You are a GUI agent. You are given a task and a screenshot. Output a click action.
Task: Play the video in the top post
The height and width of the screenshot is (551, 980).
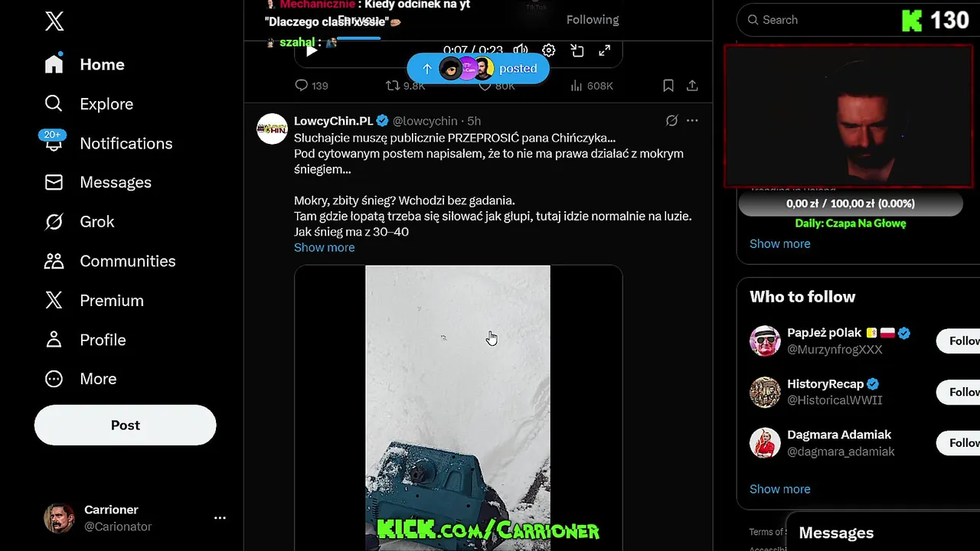(x=312, y=51)
